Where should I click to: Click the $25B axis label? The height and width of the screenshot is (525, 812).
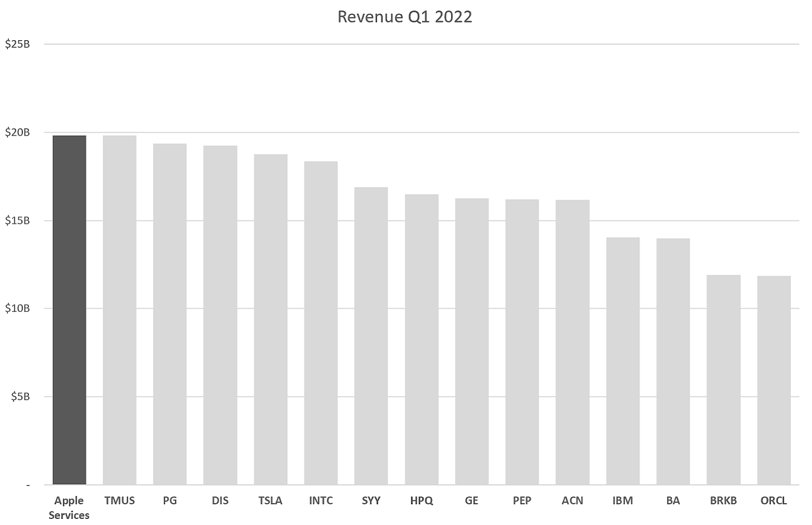17,44
